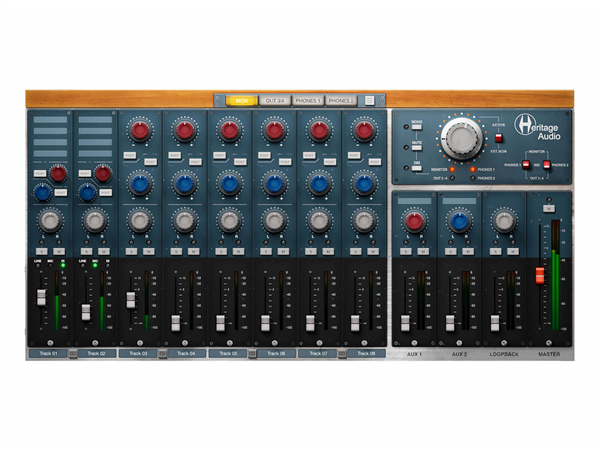This screenshot has width=600, height=450.
Task: Switch to the MON tab
Action: 241,100
